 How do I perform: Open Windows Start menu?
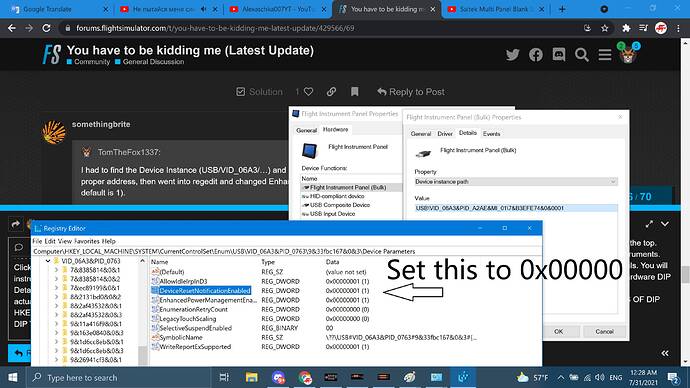[x=13, y=377]
